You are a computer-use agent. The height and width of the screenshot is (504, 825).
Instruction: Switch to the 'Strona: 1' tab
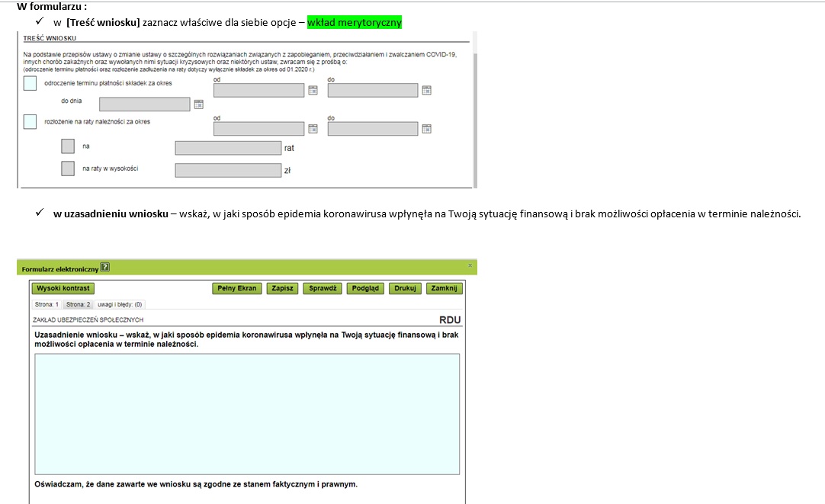click(47, 304)
